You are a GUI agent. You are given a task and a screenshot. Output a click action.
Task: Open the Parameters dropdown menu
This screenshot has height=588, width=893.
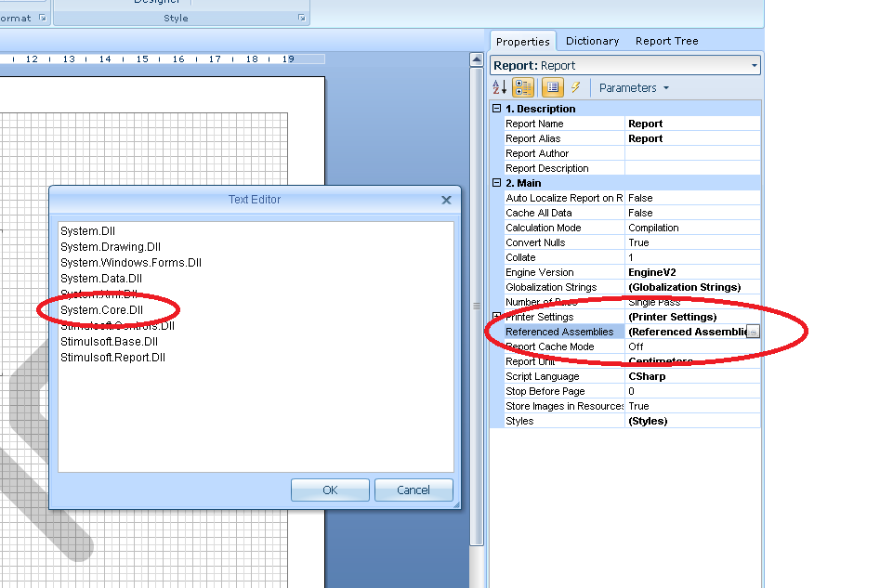pyautogui.click(x=634, y=87)
